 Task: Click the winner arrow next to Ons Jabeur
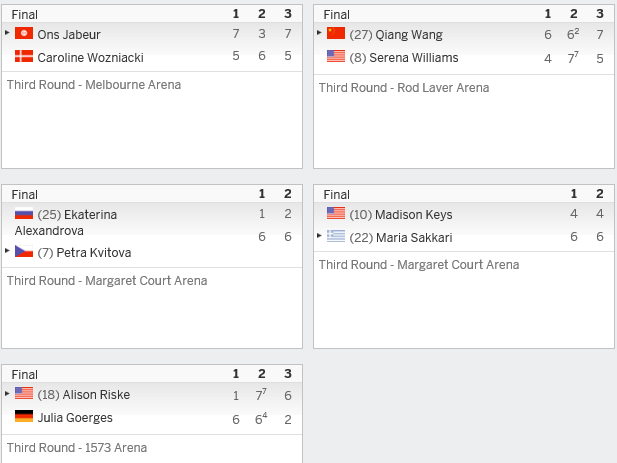[7, 33]
